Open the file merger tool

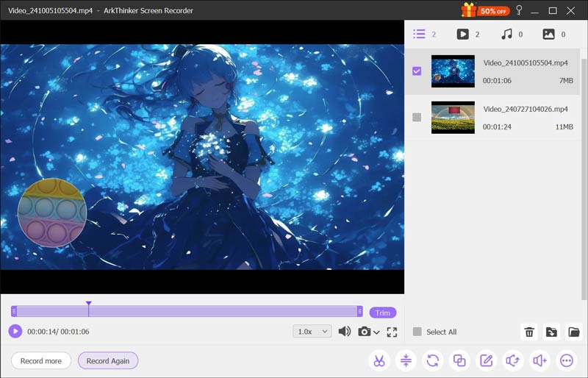459,361
